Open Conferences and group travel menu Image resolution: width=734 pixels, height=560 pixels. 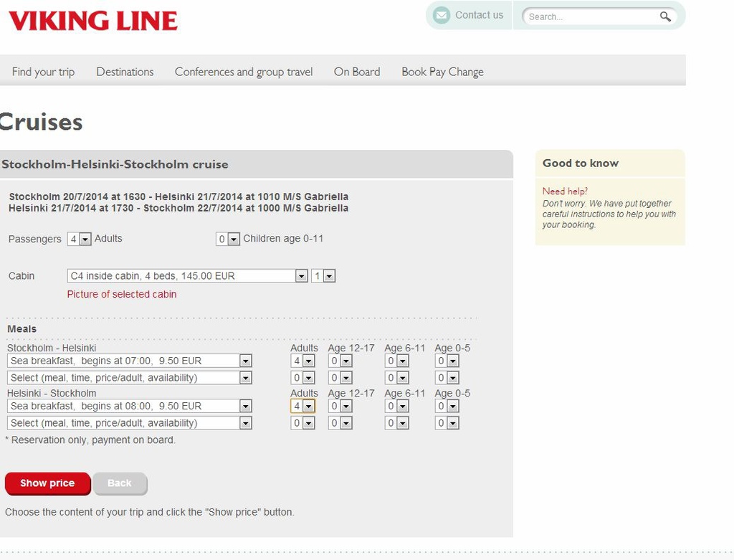click(x=244, y=72)
